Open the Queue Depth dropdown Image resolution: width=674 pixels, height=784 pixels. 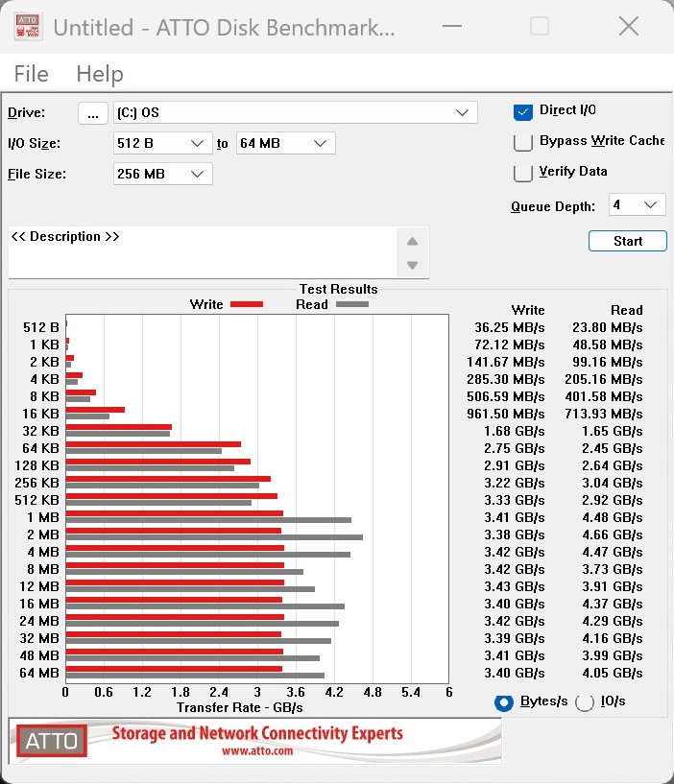click(637, 205)
